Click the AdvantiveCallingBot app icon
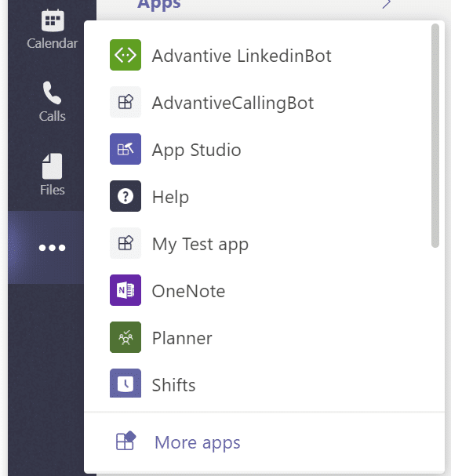Screen dimensions: 451x476 [x=125, y=102]
